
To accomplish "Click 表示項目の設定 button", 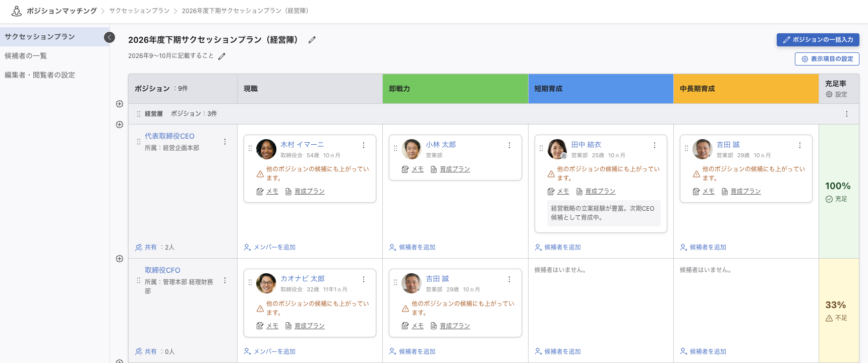I will click(x=827, y=59).
